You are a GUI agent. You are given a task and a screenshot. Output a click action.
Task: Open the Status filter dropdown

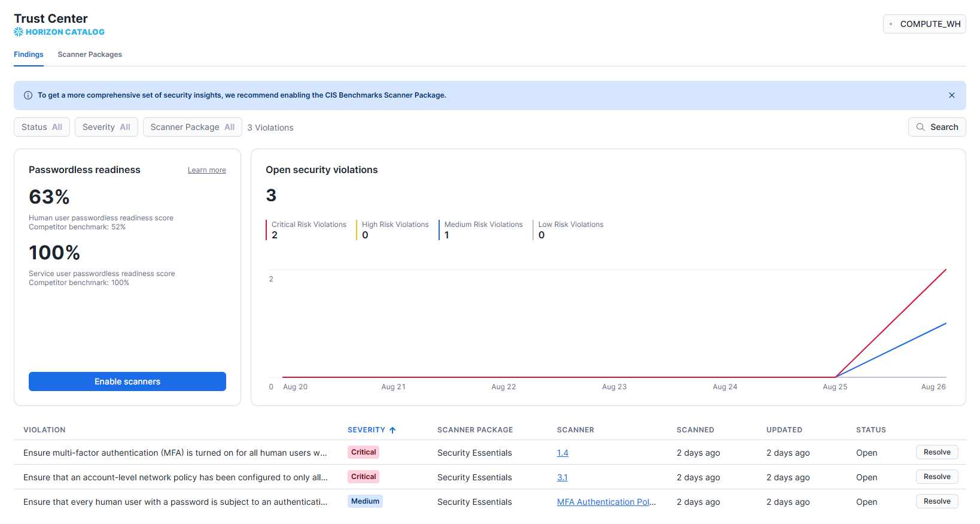[x=42, y=127]
